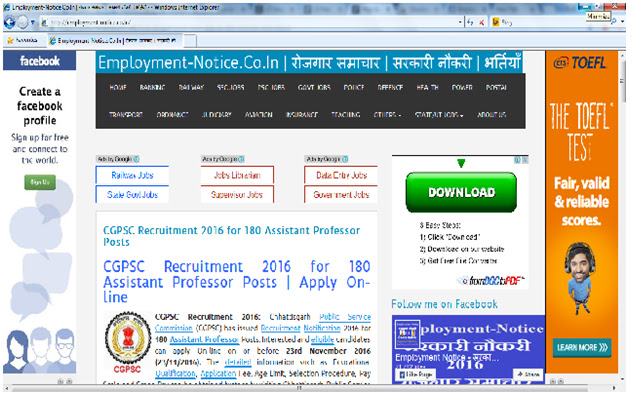Open the INSURANCE menu item
The height and width of the screenshot is (400, 640).
coord(302,115)
